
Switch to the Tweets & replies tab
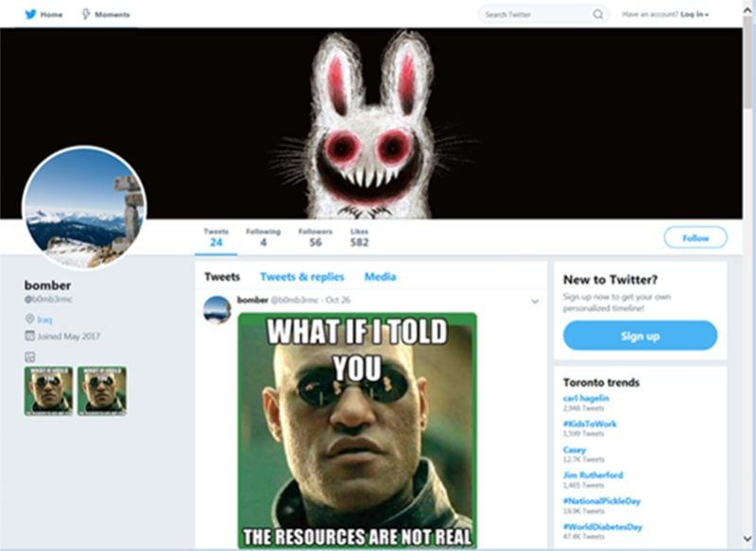pos(301,277)
